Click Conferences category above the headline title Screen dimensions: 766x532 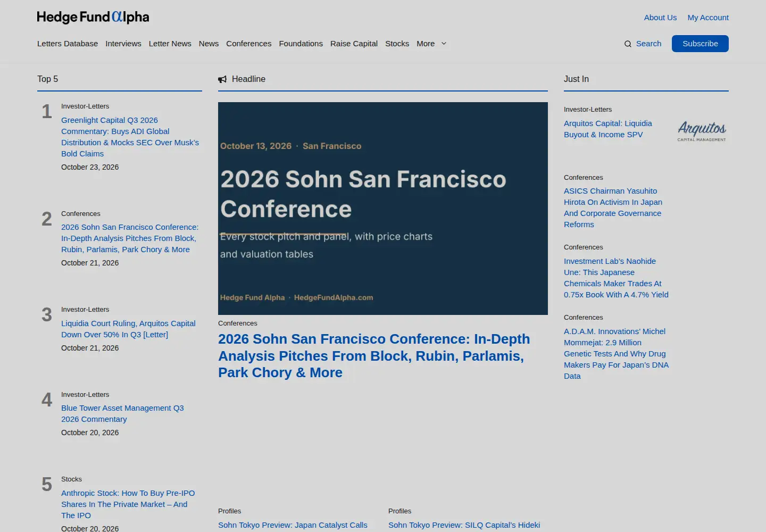pos(238,323)
